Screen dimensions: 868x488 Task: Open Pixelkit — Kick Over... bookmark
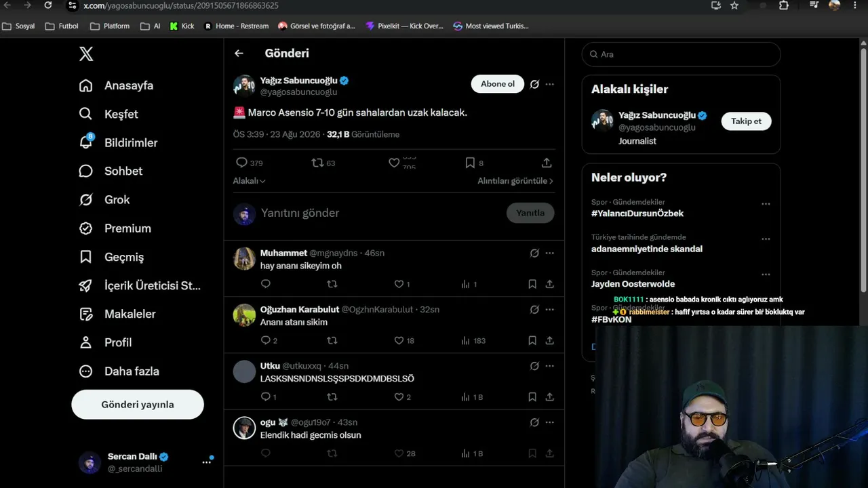(404, 26)
